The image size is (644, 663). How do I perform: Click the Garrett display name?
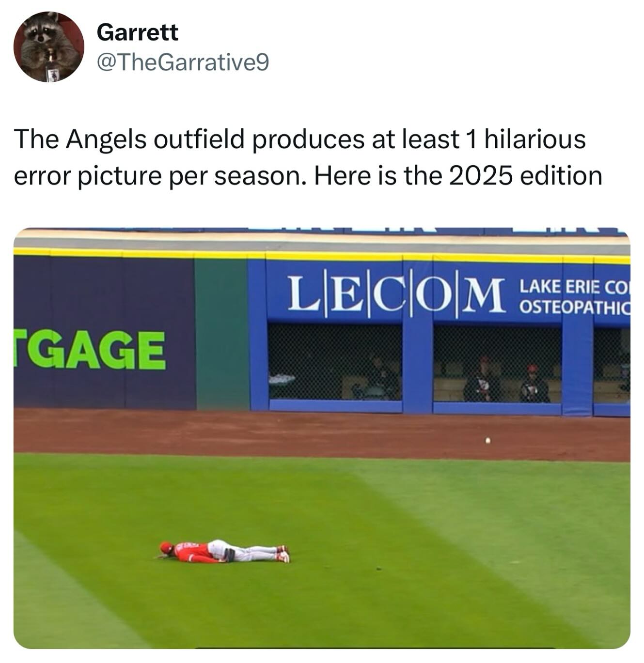pos(138,33)
